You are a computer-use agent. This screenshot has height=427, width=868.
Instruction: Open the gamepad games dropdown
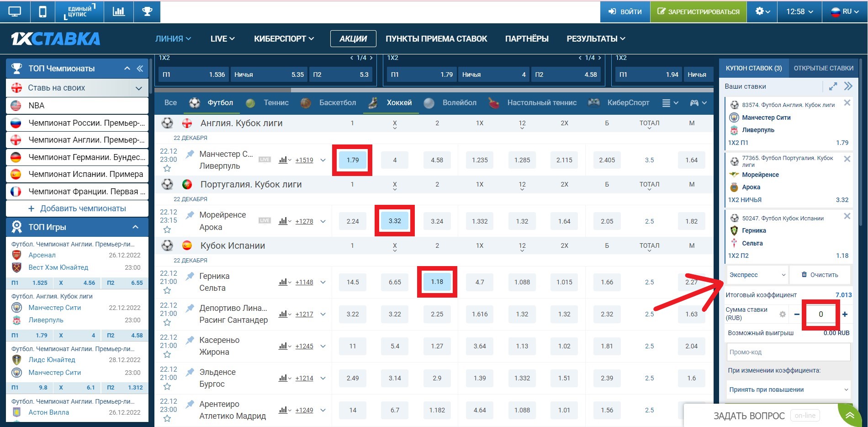(x=698, y=103)
